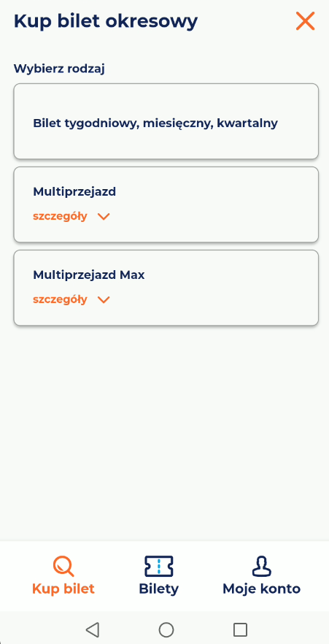This screenshot has height=644, width=329.
Task: Click the Kup bilet okresowy heading
Action: coord(106,21)
